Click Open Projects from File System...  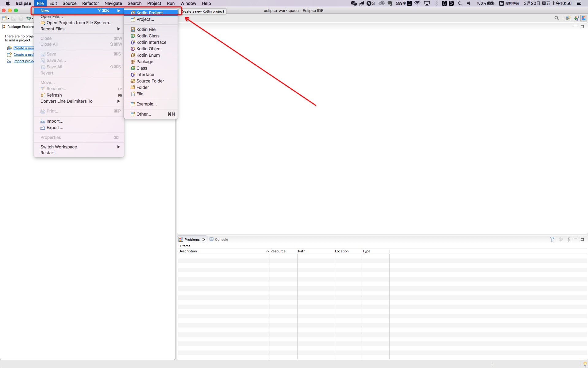point(79,23)
